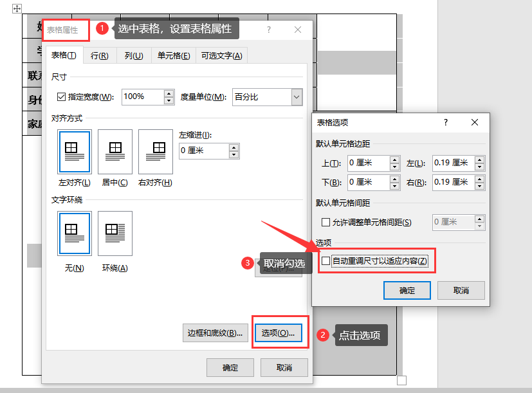Click help icon in 表格属性 dialog

point(269,30)
